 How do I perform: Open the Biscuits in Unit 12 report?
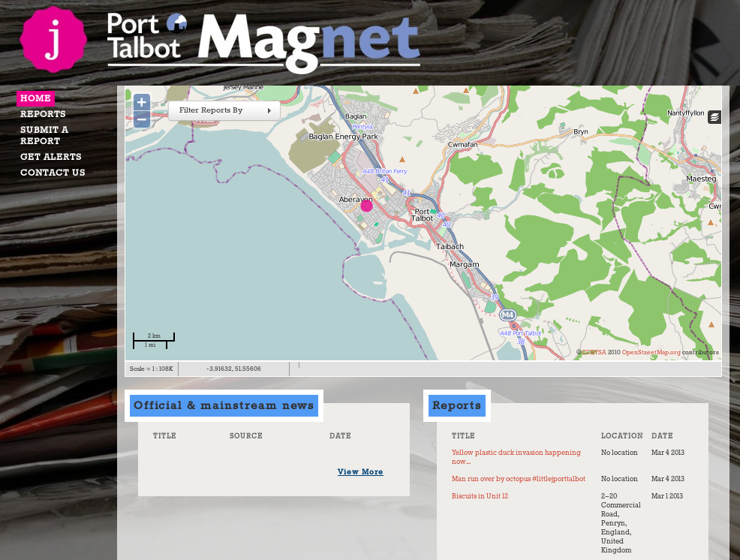[x=480, y=495]
